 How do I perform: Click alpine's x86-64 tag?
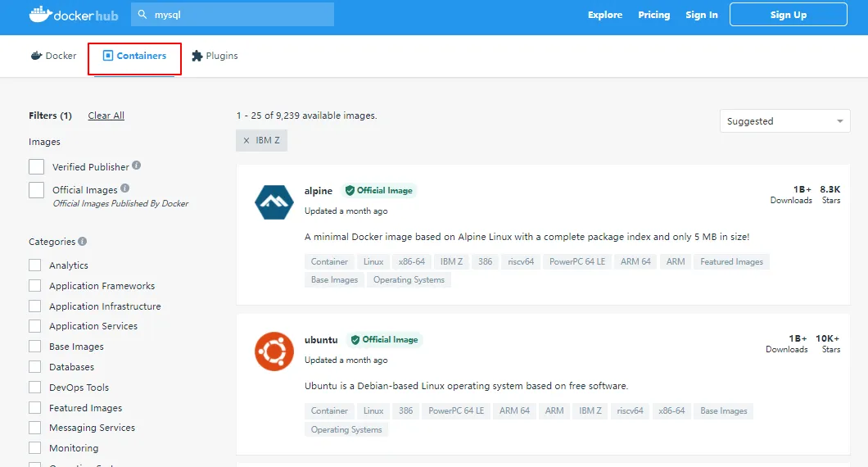click(x=412, y=261)
